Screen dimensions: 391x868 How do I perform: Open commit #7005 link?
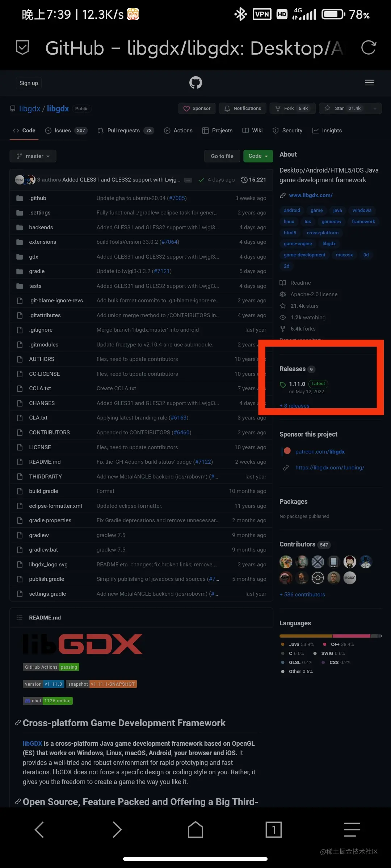pos(177,198)
